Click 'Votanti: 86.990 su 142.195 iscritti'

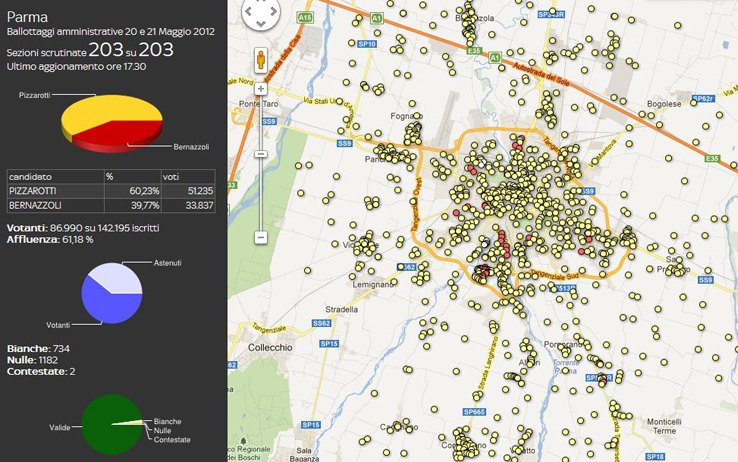[83, 228]
